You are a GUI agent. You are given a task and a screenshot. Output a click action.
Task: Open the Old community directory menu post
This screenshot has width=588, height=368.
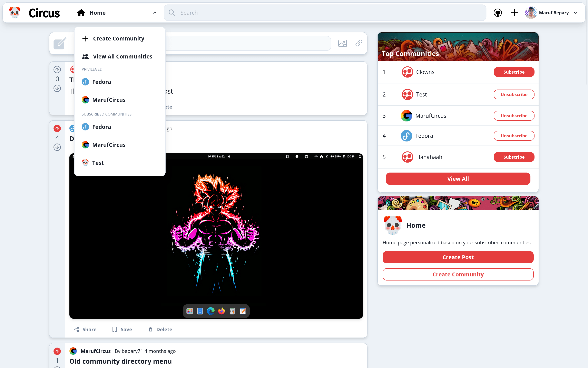click(x=120, y=361)
